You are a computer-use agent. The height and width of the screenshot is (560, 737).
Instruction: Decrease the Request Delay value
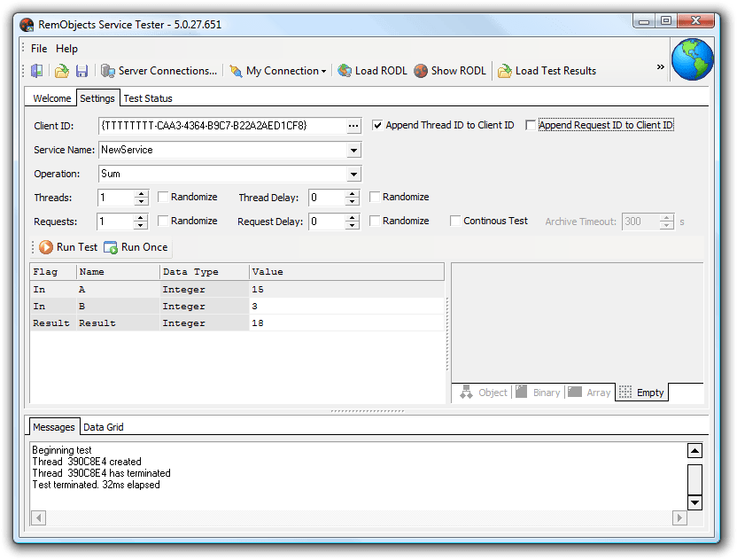pyautogui.click(x=352, y=226)
